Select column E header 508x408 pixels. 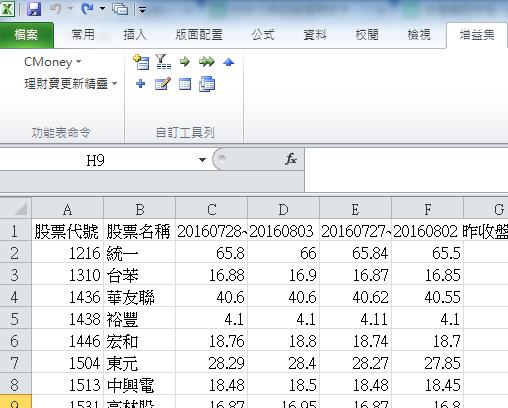point(356,209)
